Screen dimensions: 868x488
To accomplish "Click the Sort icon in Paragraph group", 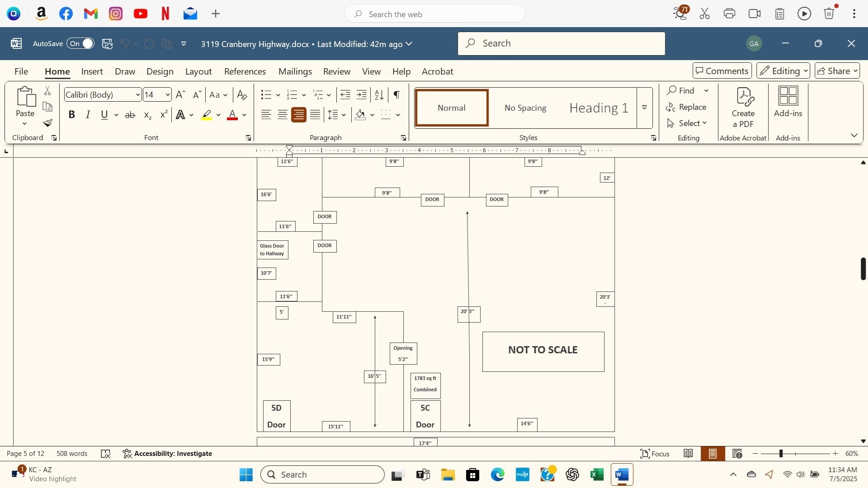I will (x=379, y=95).
